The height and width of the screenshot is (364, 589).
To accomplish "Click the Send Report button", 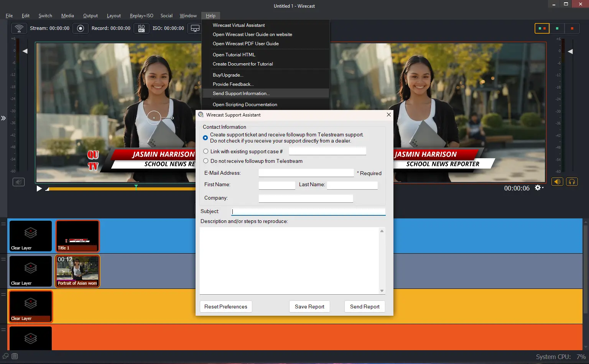I will tap(365, 307).
